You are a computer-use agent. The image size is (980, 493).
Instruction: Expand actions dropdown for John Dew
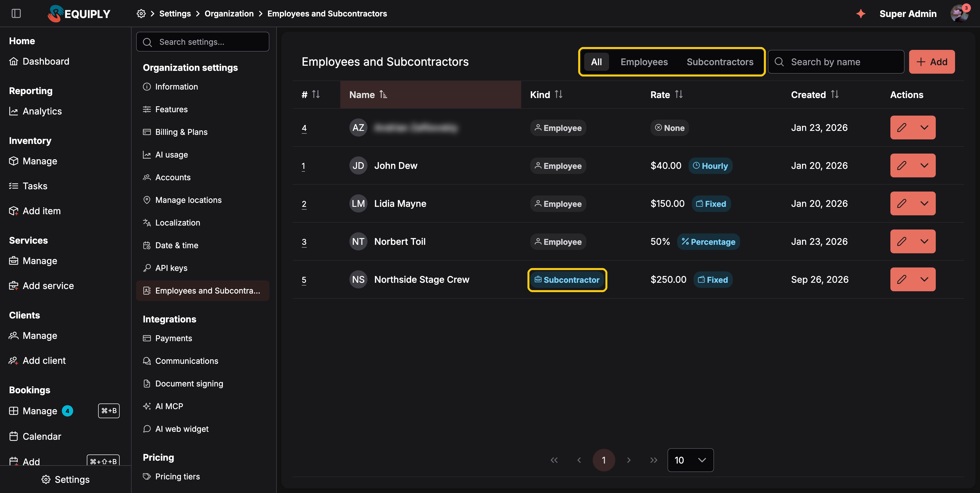[x=924, y=165]
